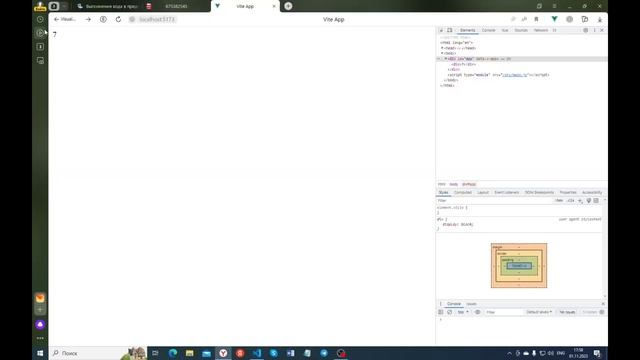640x360 pixels.
Task: Show more DevTools tabs chevron
Action: (554, 30)
